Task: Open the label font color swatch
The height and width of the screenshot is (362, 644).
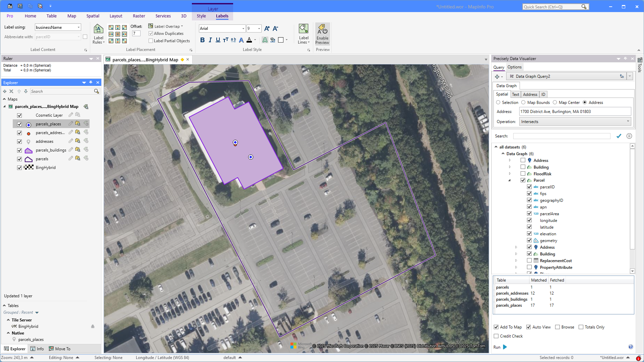Action: 249,40
